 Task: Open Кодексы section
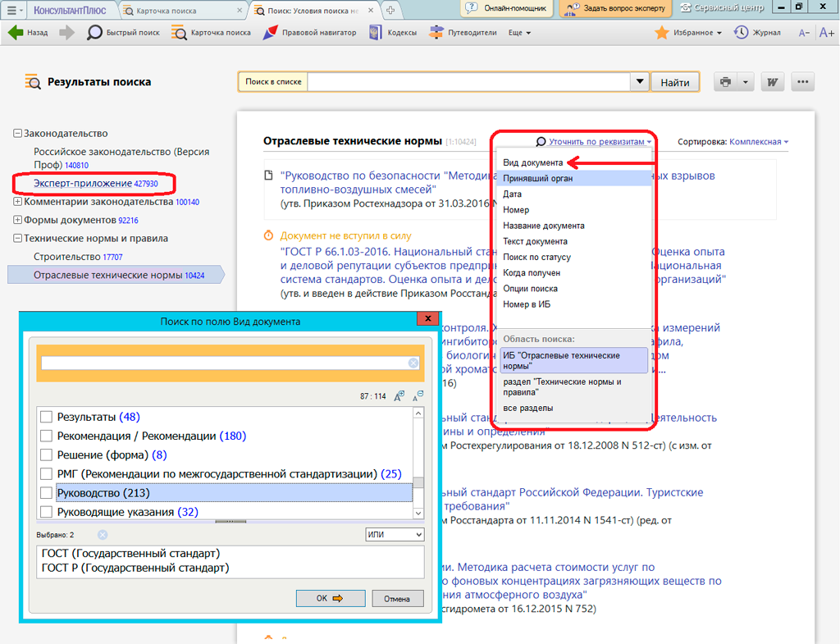(x=393, y=33)
